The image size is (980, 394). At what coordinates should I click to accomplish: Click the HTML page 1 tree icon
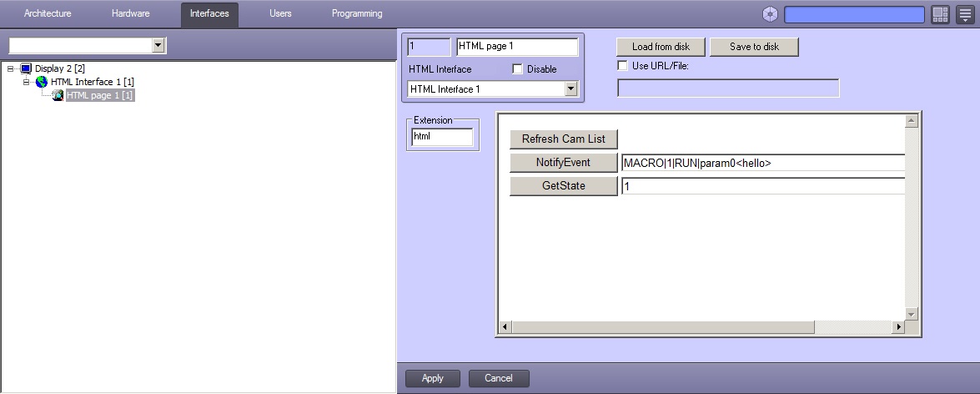coord(58,95)
